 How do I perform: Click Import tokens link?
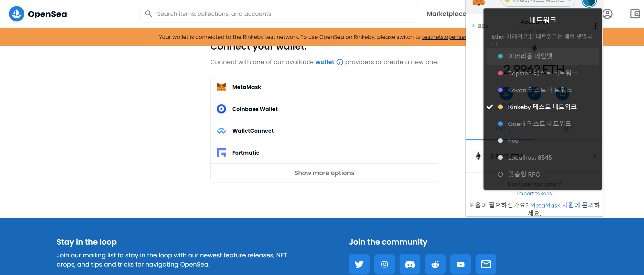[534, 193]
